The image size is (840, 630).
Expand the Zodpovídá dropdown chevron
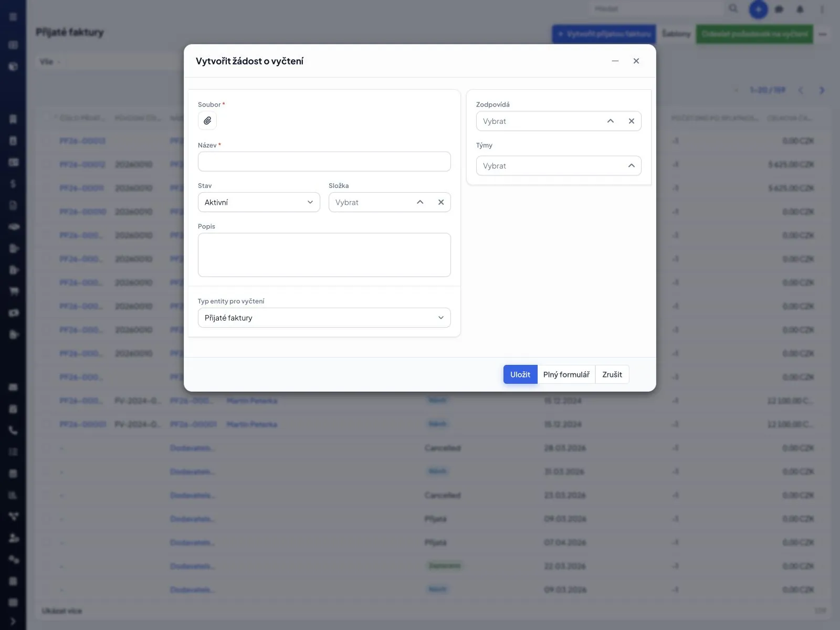click(x=611, y=121)
